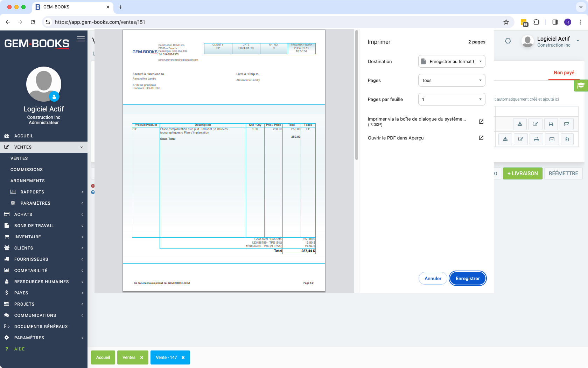Click the browser address bar URL
Image resolution: width=588 pixels, height=368 pixels.
(x=101, y=22)
